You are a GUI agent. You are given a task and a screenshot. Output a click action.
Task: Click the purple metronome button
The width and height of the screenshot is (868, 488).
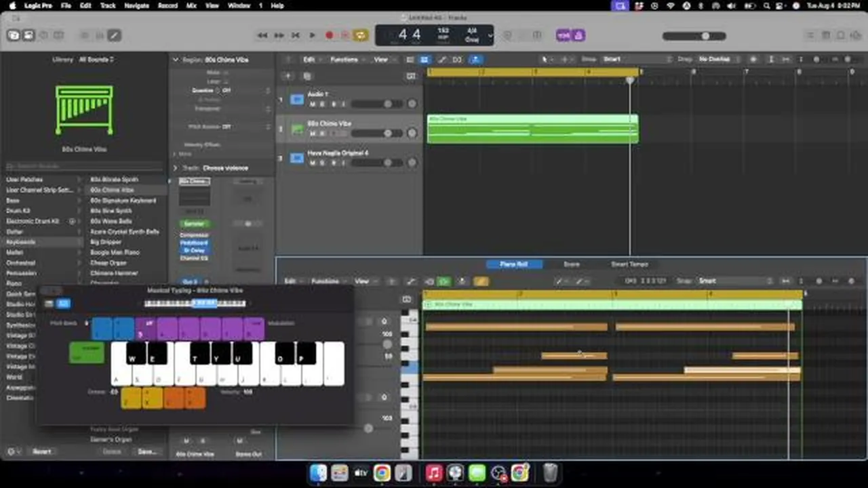pos(578,35)
